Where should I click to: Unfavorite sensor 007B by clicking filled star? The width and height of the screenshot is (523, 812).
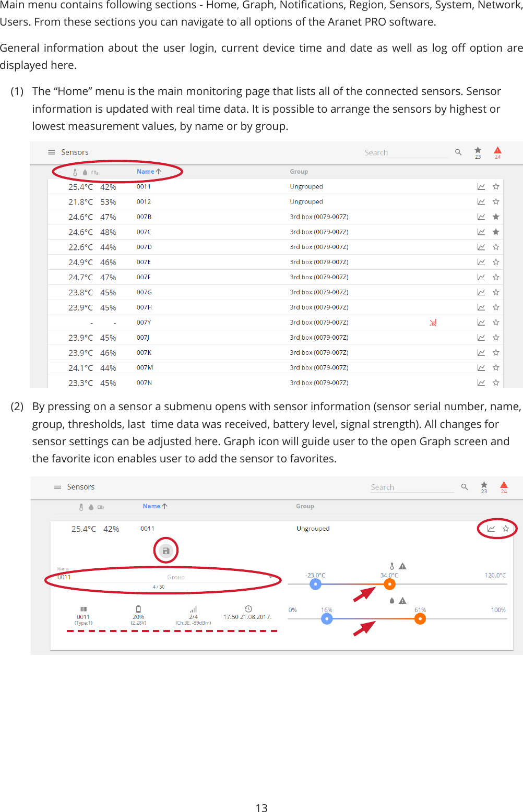[x=495, y=216]
